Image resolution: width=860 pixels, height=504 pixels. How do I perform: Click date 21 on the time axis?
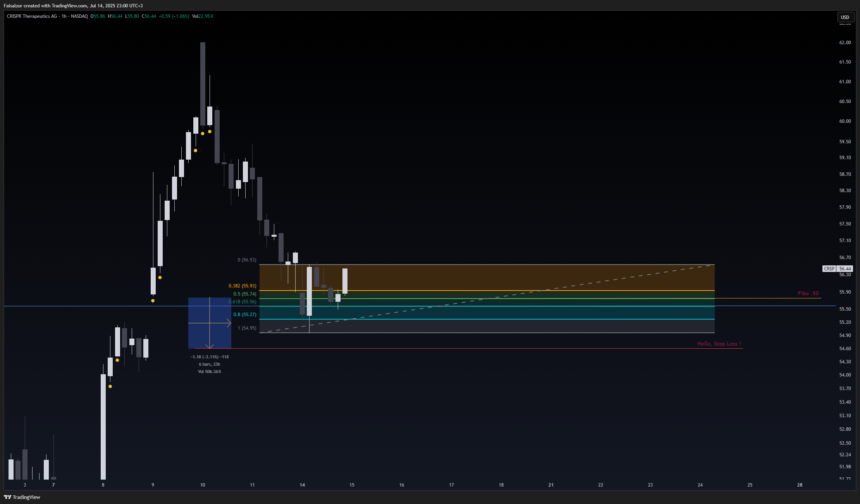pos(551,485)
